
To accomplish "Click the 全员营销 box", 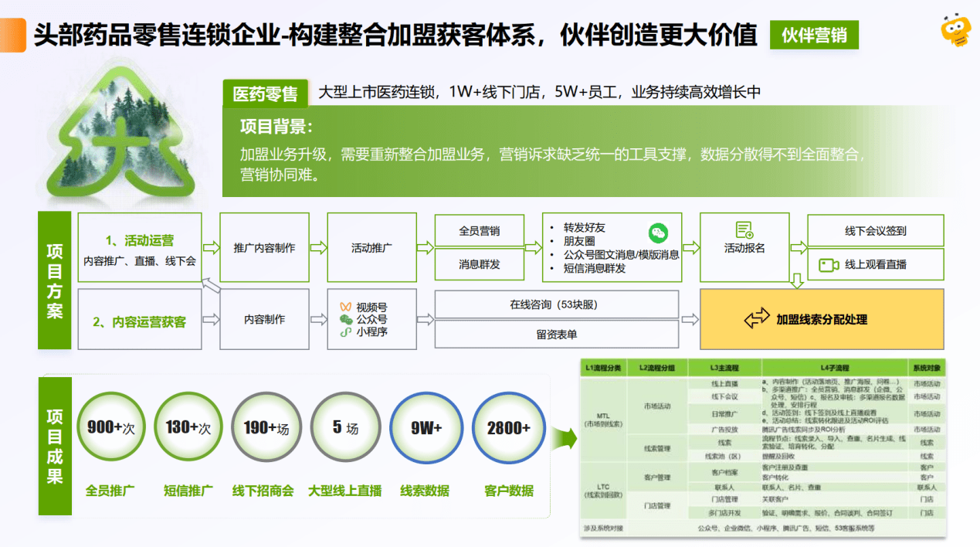I will tap(479, 231).
